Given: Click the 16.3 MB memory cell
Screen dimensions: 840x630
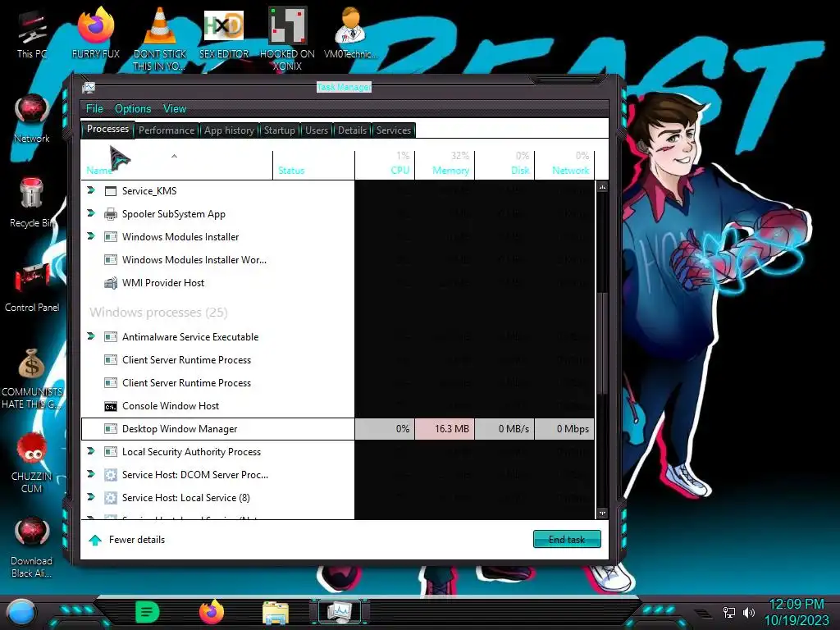Looking at the screenshot, I should coord(445,429).
